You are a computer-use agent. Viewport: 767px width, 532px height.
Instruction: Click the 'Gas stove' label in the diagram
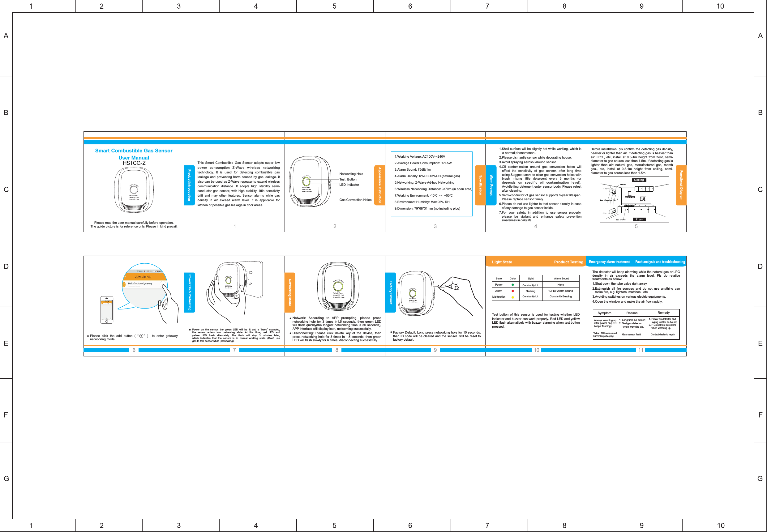pos(621,220)
